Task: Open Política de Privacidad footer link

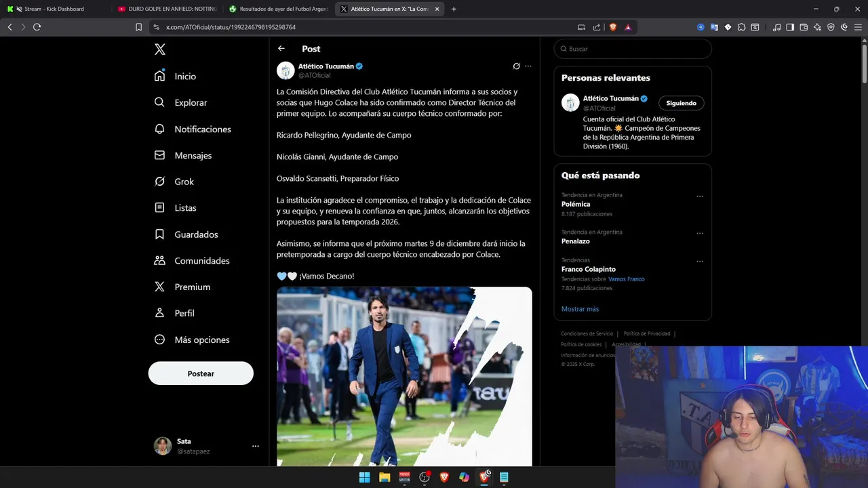Action: [x=647, y=333]
